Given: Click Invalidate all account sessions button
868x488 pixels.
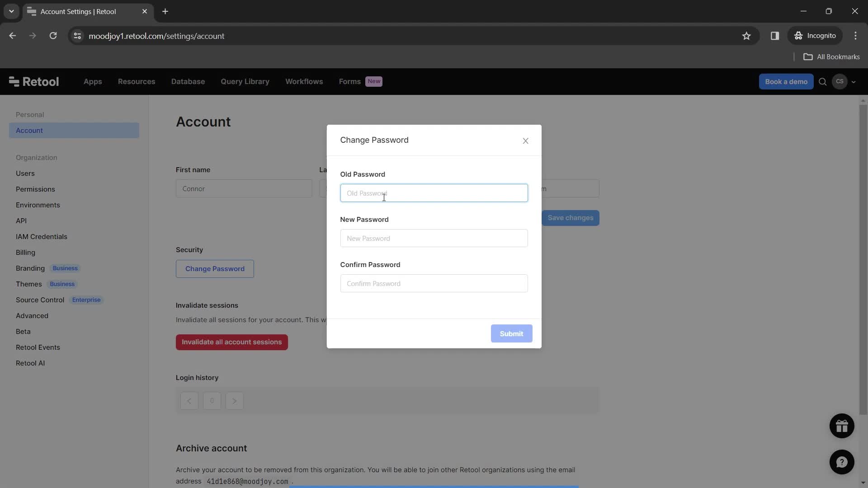Looking at the screenshot, I should pyautogui.click(x=232, y=342).
